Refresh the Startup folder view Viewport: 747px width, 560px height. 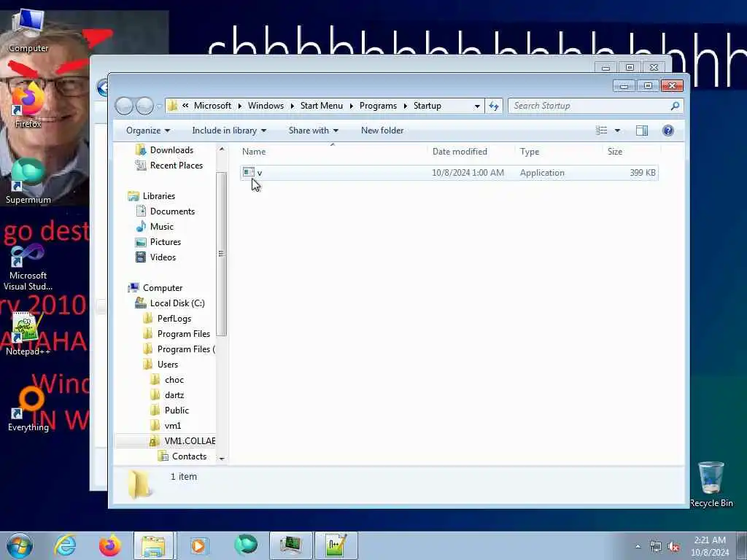494,106
